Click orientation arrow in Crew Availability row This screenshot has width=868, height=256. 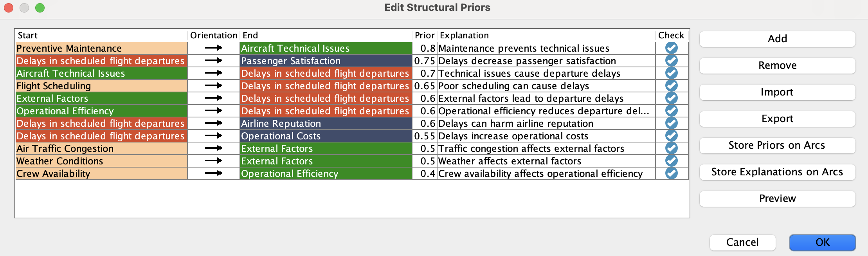tap(214, 173)
